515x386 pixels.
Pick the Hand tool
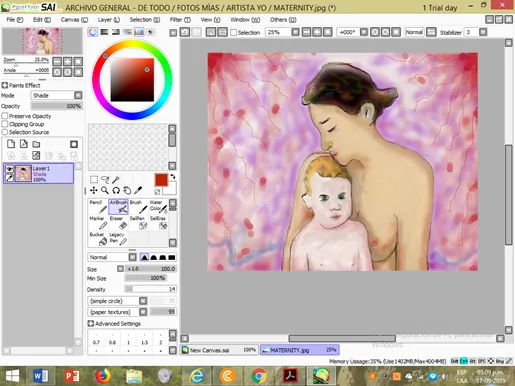[x=127, y=190]
